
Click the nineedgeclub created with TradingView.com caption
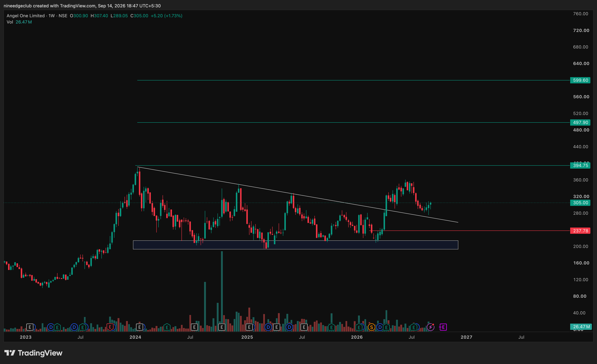point(82,6)
